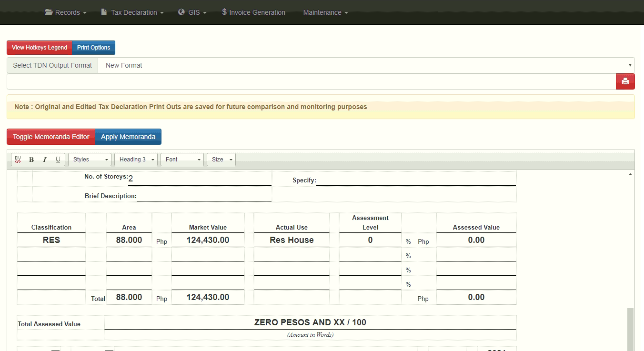Open the New Format TDN output select
This screenshot has width=644, height=351.
366,65
